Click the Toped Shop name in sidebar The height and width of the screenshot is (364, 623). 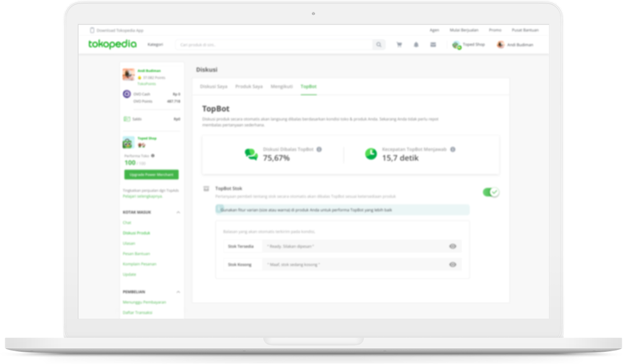[x=147, y=138]
